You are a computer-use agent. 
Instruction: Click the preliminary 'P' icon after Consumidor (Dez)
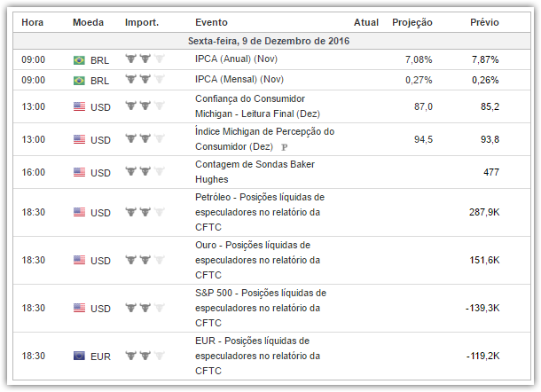click(284, 147)
